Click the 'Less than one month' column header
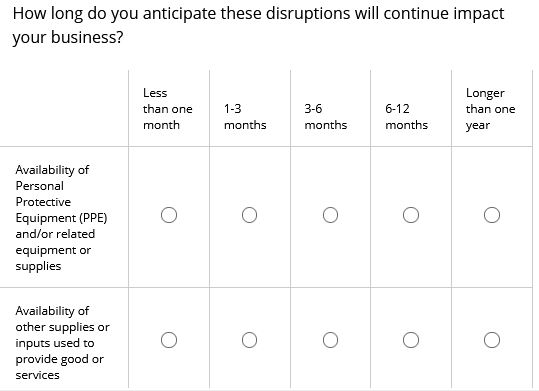Screen dimensions: 539x391 168,109
